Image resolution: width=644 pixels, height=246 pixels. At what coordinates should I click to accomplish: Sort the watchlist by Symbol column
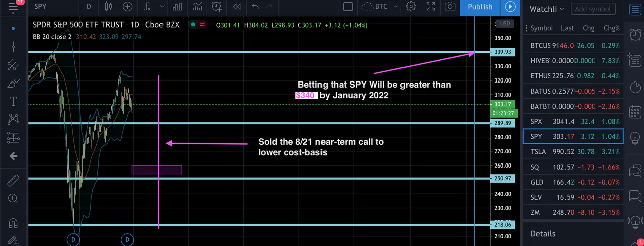click(x=541, y=28)
